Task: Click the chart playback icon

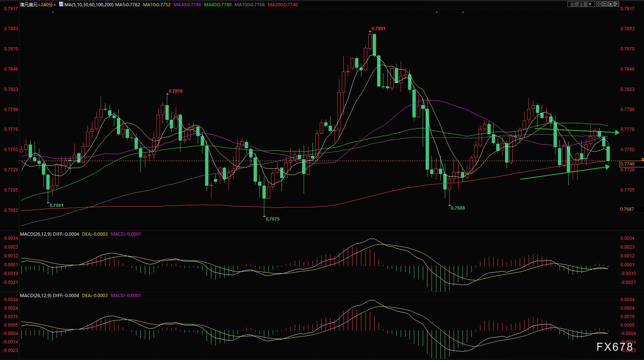Action: pos(611,4)
